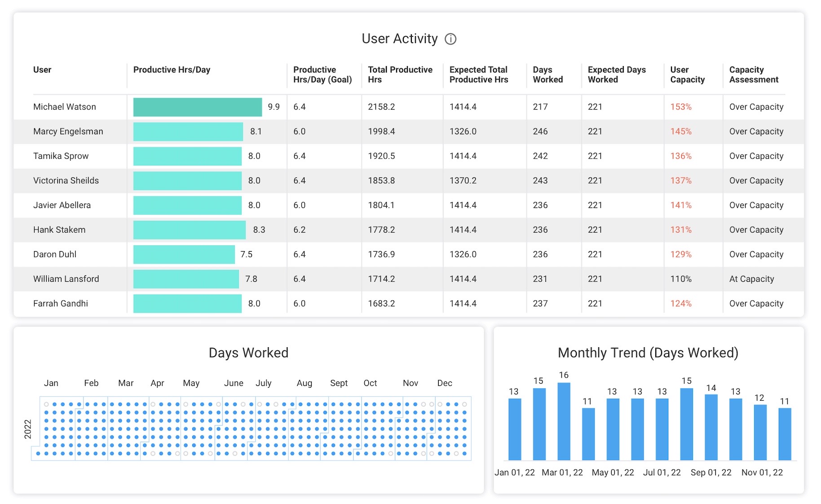The height and width of the screenshot is (504, 821).
Task: Click the Monthly Trend (Days Worked) chart title
Action: [x=648, y=353]
